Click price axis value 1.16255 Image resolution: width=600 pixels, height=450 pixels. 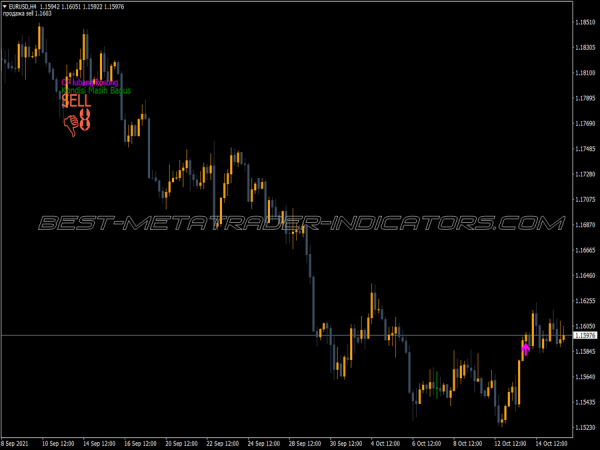coord(585,301)
